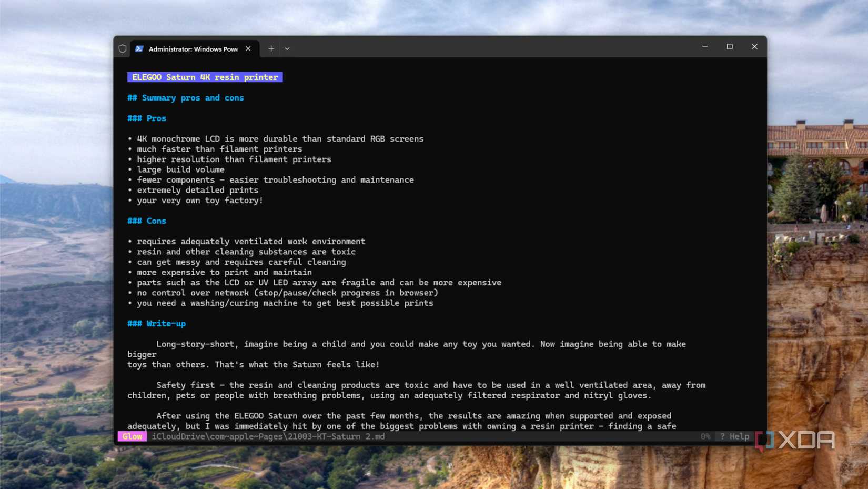Open a new terminal tab with the plus icon
868x489 pixels.
pyautogui.click(x=271, y=48)
